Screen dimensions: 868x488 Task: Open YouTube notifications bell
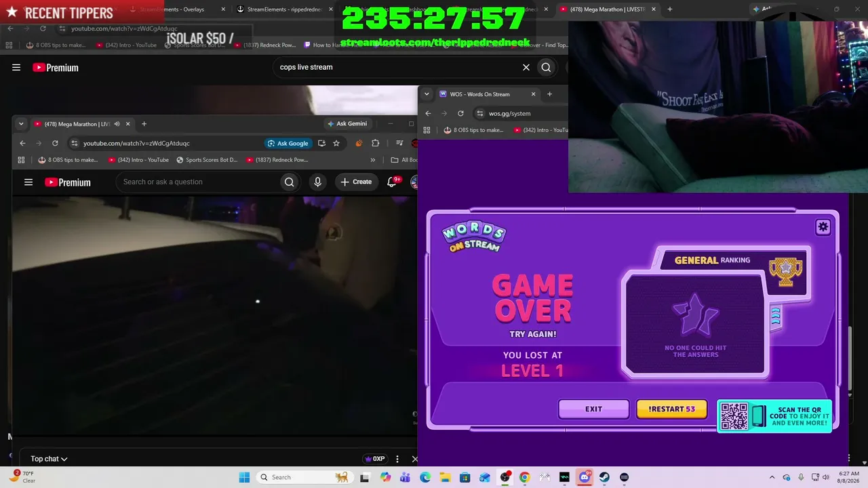tap(392, 182)
